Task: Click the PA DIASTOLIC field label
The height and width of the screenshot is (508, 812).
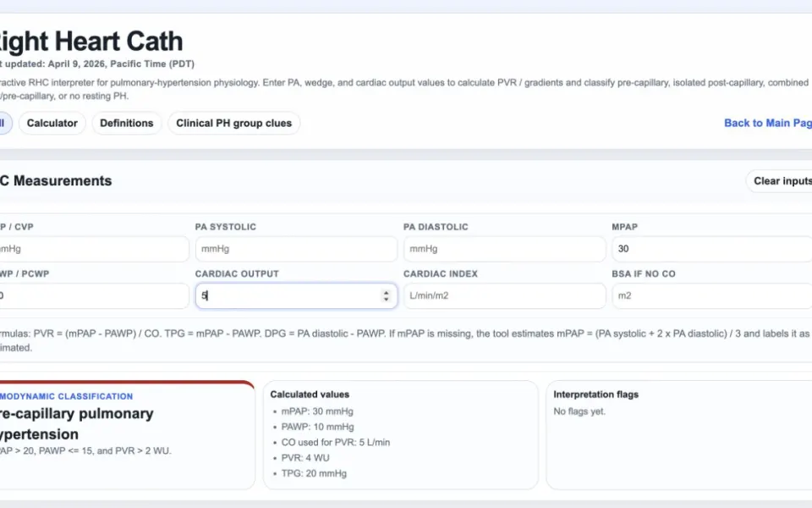Action: point(436,227)
